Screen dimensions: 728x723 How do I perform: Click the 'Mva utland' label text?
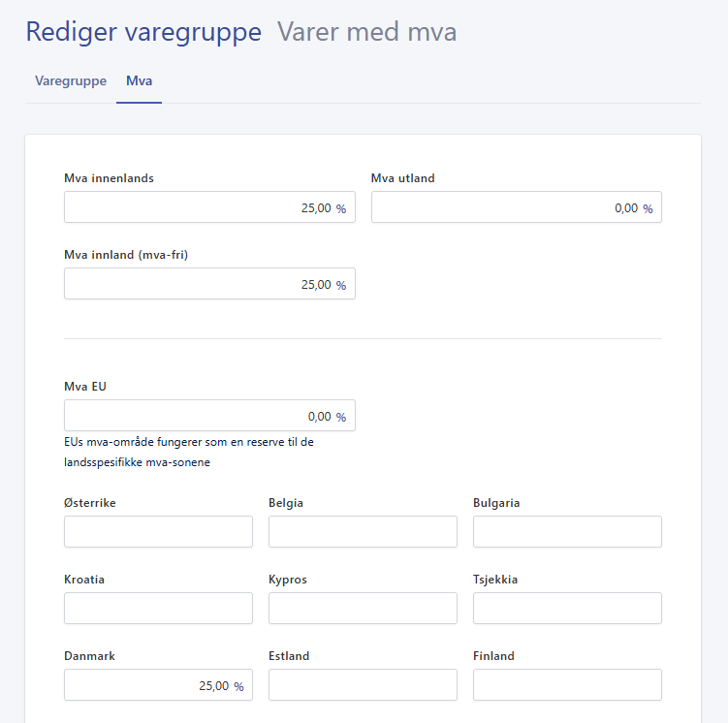pos(402,177)
